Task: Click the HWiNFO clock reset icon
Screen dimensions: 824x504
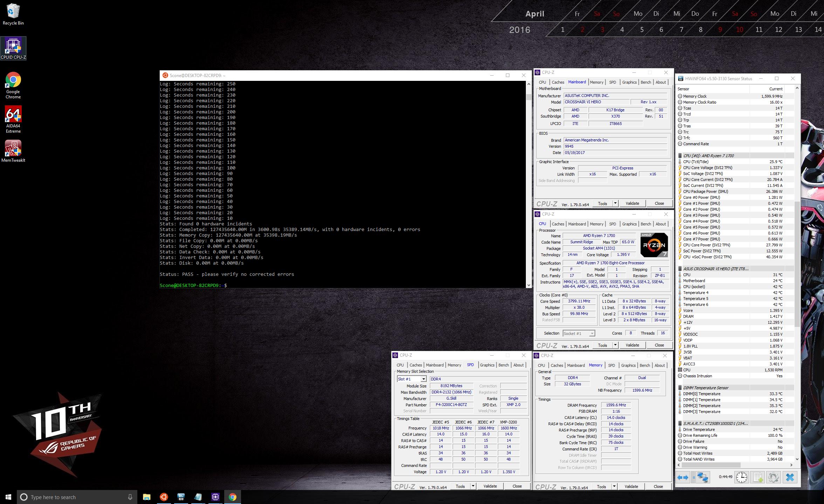Action: coord(741,477)
